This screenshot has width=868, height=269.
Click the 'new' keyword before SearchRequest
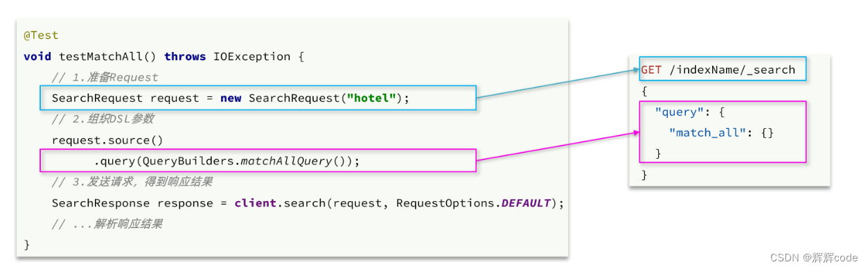point(231,98)
